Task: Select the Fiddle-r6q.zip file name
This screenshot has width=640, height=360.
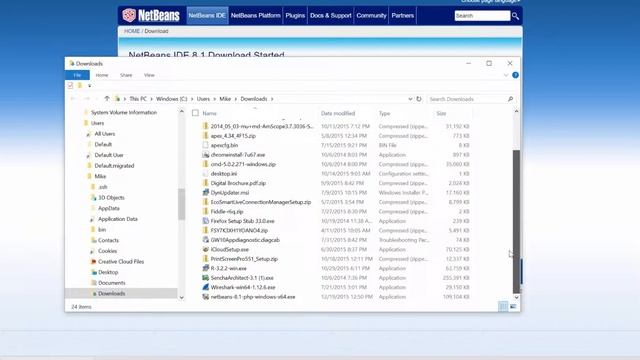Action: pos(227,211)
